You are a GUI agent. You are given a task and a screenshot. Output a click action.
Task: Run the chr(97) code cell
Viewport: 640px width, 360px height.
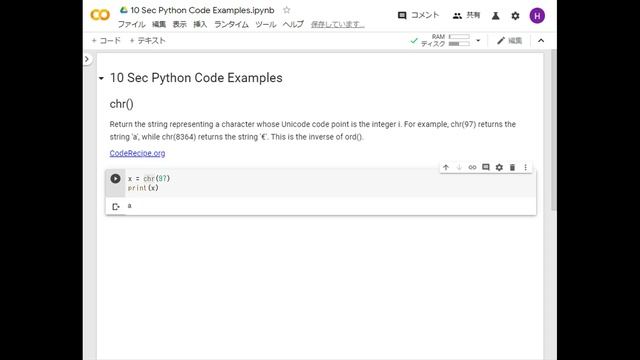click(x=116, y=178)
